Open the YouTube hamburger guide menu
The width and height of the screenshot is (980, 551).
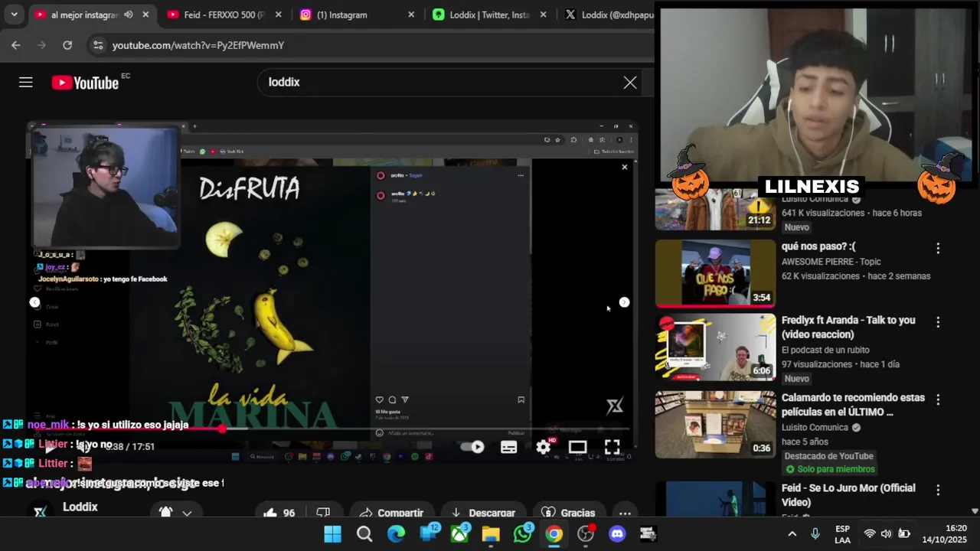coord(26,83)
